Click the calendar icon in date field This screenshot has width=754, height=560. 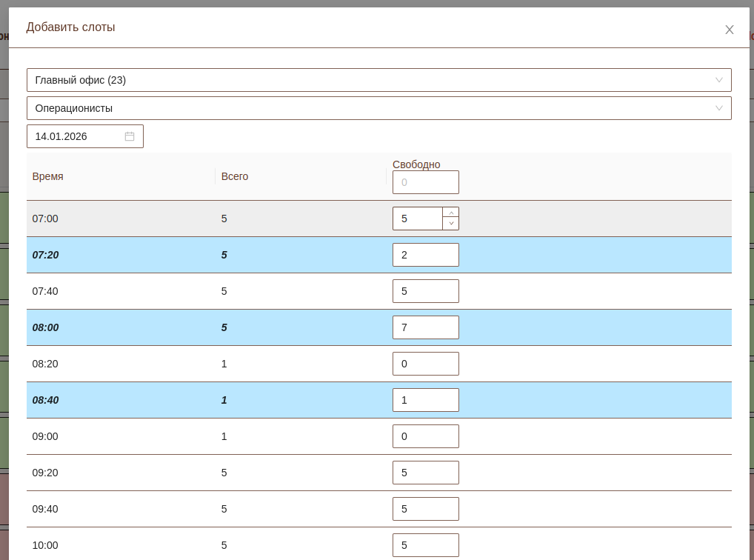pyautogui.click(x=130, y=136)
